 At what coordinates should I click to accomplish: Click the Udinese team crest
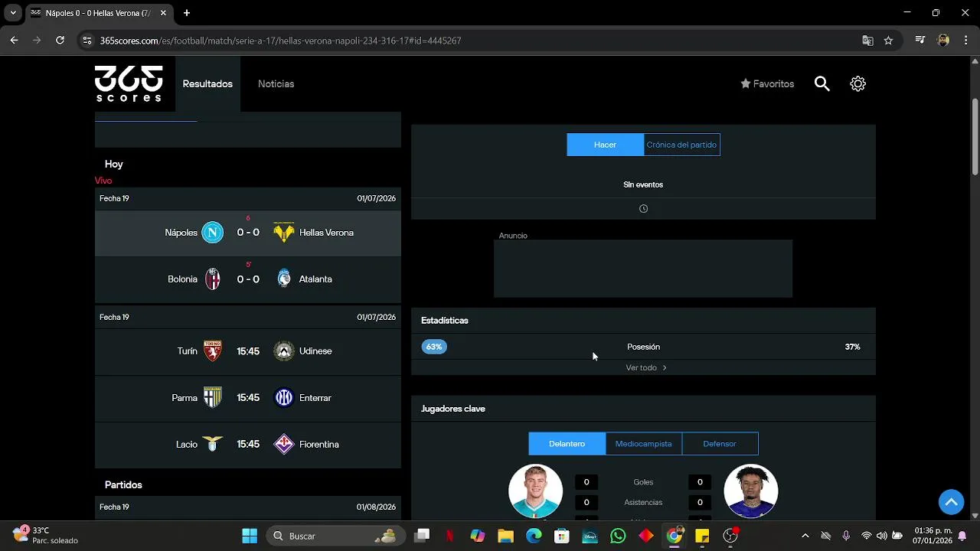[x=284, y=351]
